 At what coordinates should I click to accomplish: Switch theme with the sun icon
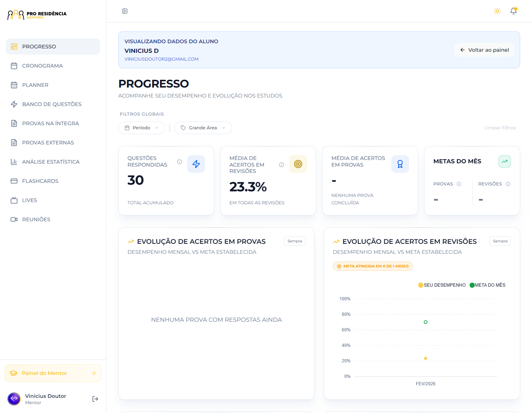pos(497,11)
